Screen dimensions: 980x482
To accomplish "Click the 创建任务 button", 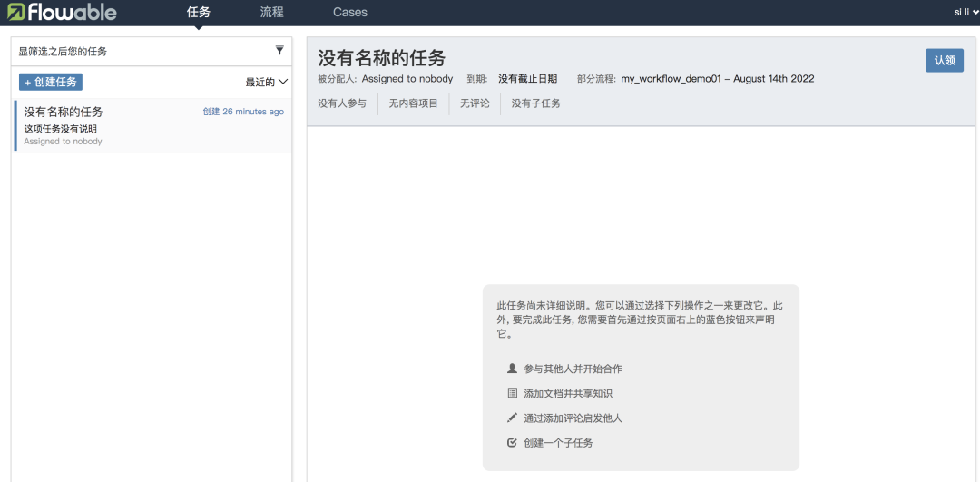I will click(51, 82).
